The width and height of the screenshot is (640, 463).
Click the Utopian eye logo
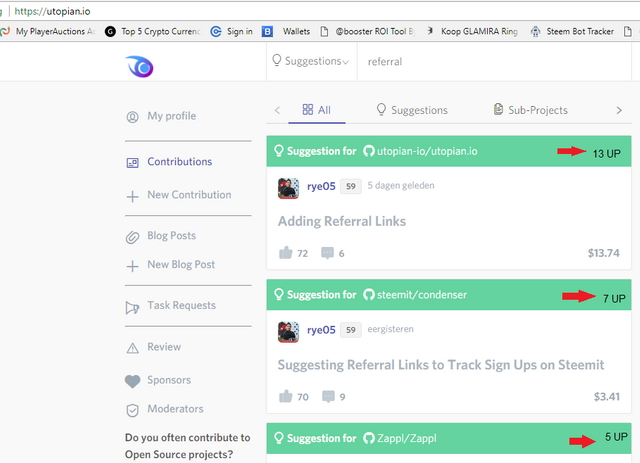tap(140, 67)
